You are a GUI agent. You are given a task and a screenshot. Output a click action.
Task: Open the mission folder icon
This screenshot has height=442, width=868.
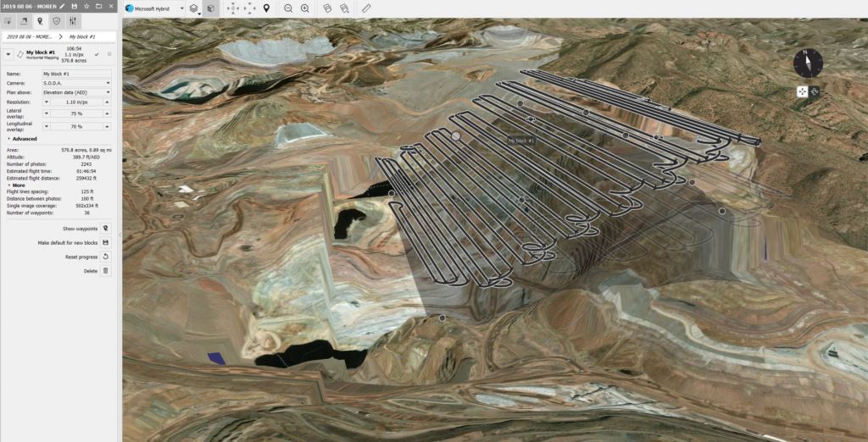(x=98, y=6)
